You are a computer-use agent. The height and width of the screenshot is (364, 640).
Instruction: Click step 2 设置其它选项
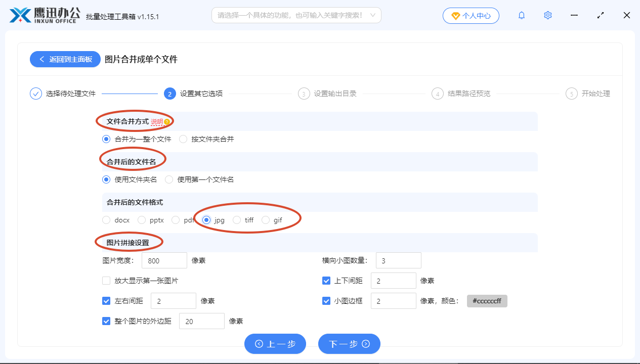(193, 94)
